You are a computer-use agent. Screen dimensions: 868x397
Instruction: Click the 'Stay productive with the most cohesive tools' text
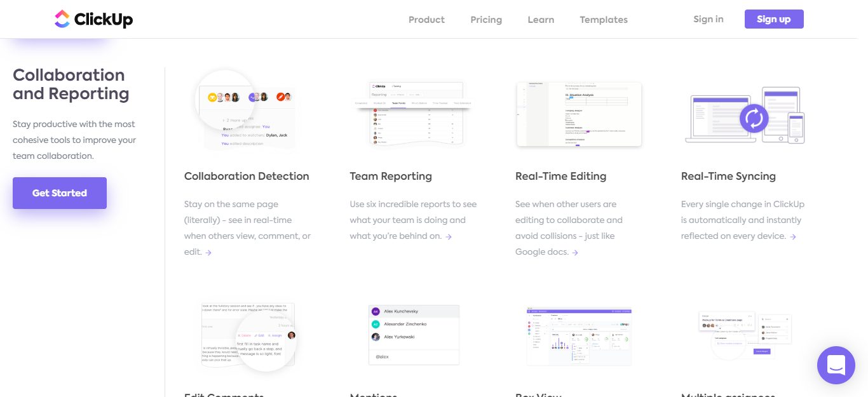click(74, 140)
